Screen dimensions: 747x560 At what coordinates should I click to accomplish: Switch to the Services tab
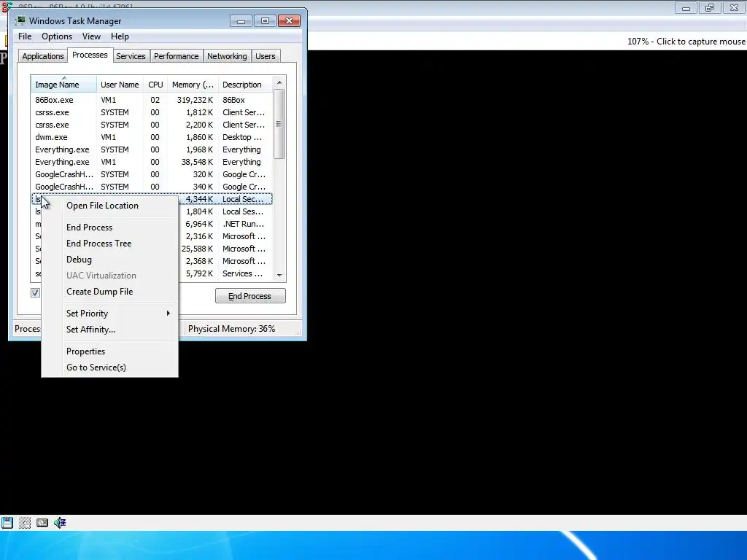(131, 56)
